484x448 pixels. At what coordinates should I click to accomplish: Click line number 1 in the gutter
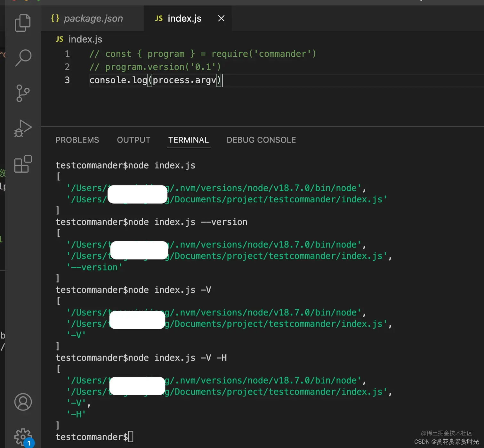click(67, 54)
